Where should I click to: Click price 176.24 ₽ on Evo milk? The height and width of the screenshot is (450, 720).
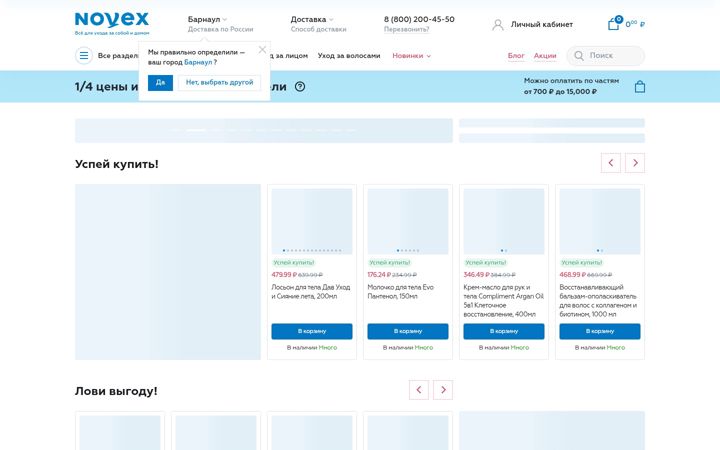[379, 275]
